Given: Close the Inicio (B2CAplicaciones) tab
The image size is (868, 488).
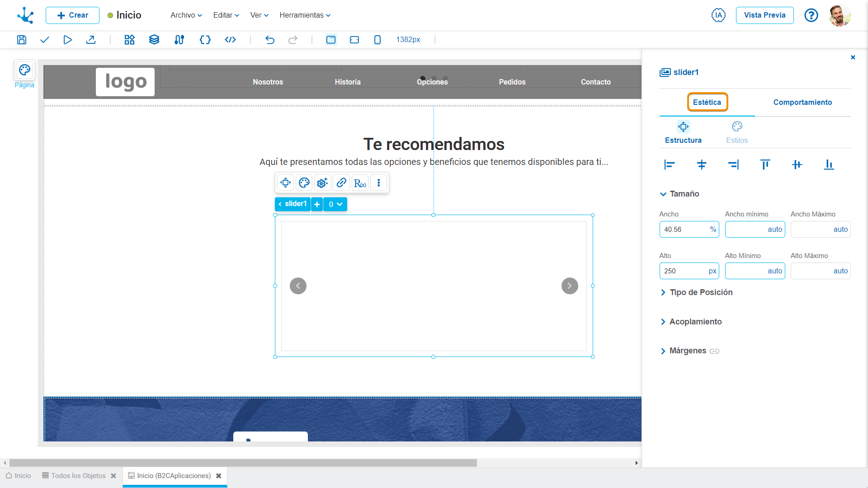Looking at the screenshot, I should 219,476.
